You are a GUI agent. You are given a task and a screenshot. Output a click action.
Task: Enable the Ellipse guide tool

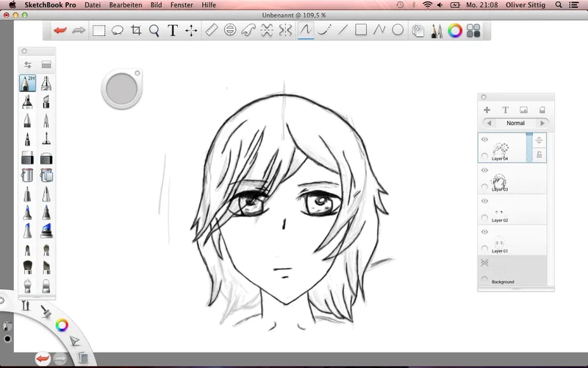[230, 30]
